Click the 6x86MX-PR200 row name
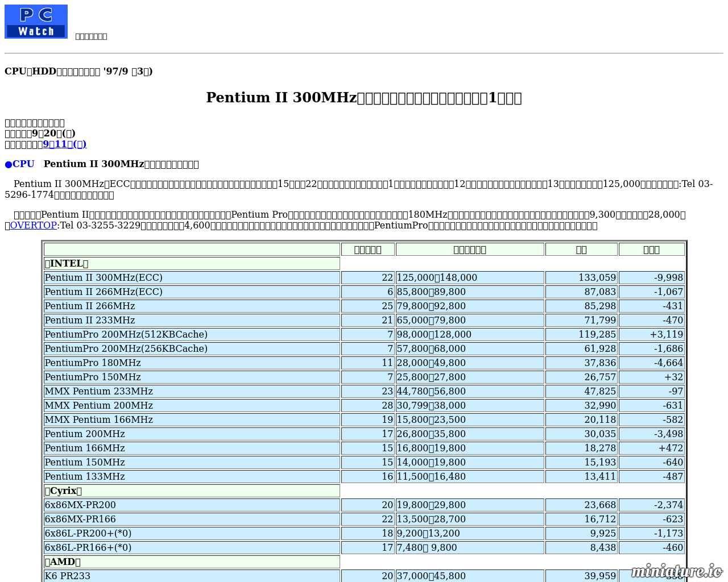The image size is (728, 582). tap(80, 505)
